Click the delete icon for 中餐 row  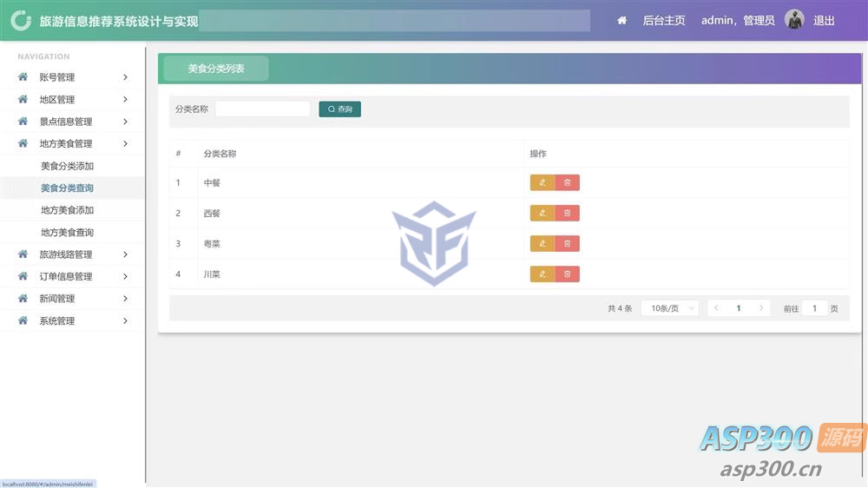(568, 183)
